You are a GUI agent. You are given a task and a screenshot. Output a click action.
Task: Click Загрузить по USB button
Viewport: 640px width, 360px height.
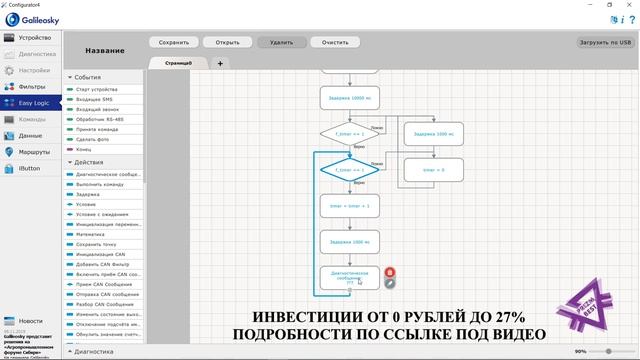(605, 42)
